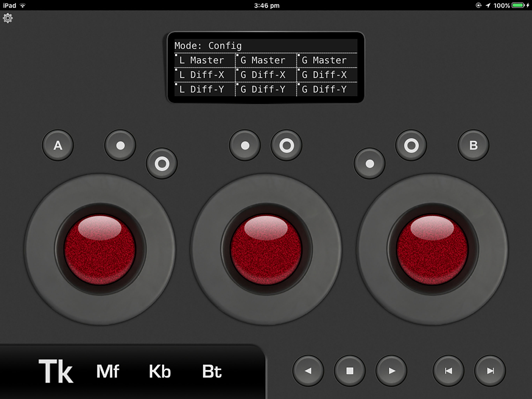The image size is (532, 399).
Task: Switch to the Kb tab
Action: (x=160, y=371)
